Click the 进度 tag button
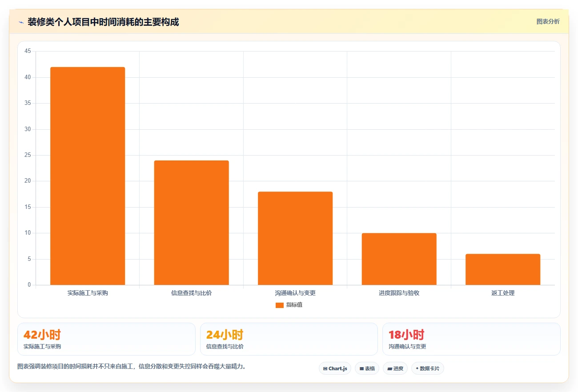The height and width of the screenshot is (392, 578). pyautogui.click(x=395, y=368)
